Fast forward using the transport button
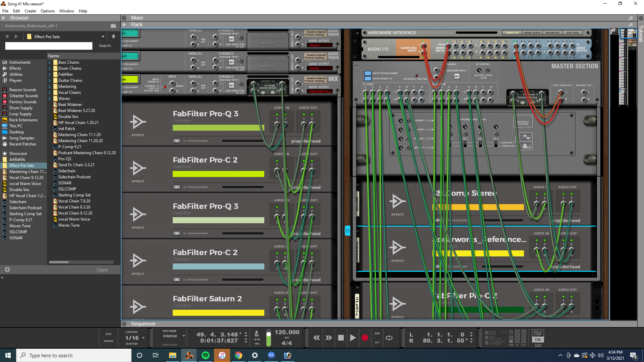This screenshot has width=644, height=362. tap(328, 338)
